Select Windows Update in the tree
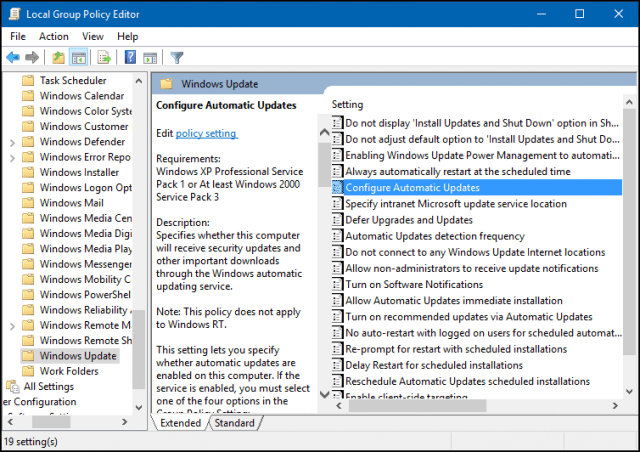This screenshot has height=452, width=640. pos(78,356)
